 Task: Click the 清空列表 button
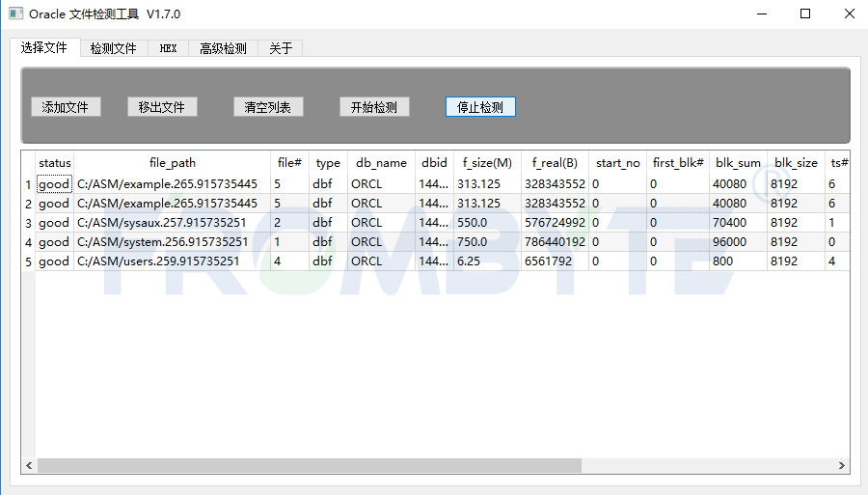pos(268,107)
